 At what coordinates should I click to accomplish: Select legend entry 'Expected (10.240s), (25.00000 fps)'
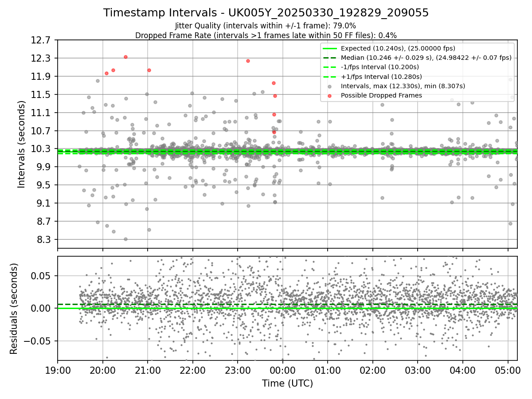click(398, 48)
